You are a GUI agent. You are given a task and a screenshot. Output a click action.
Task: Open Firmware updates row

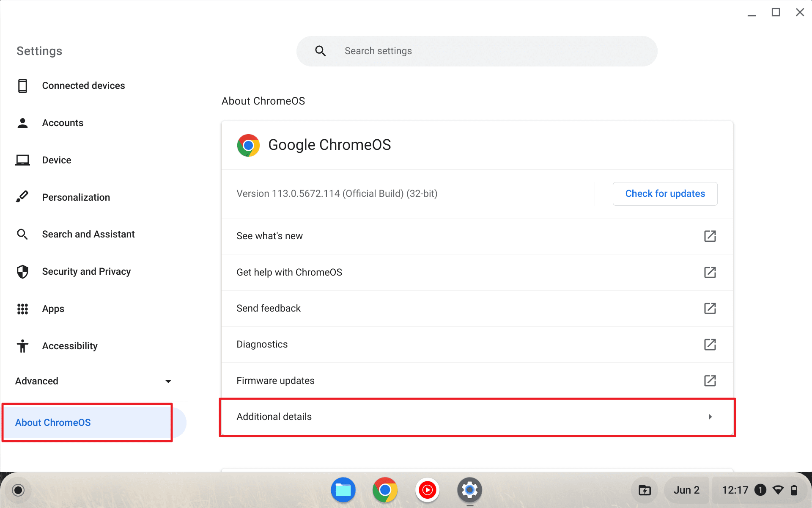click(x=477, y=381)
